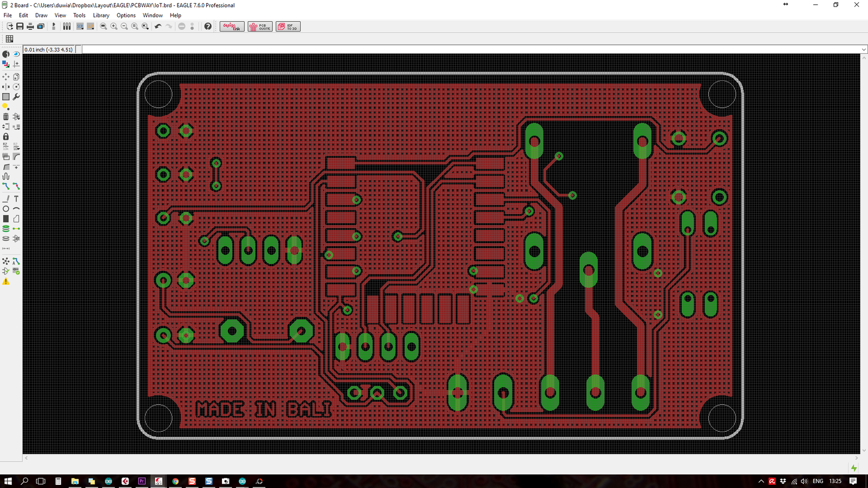Save the board file
Viewport: 868px width, 488px height.
tap(20, 27)
